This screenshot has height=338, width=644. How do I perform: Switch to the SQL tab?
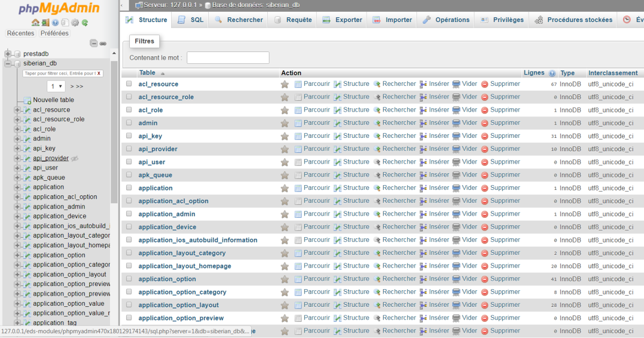pos(191,20)
